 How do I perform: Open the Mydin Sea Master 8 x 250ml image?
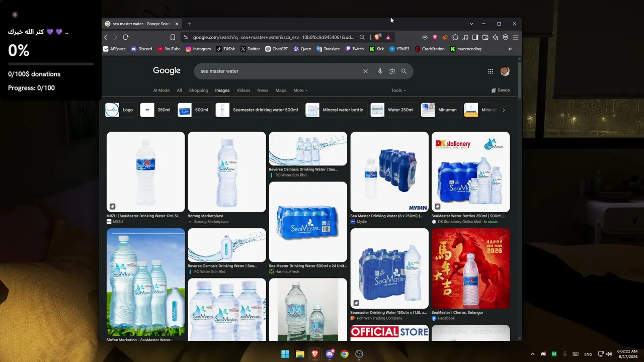[389, 171]
